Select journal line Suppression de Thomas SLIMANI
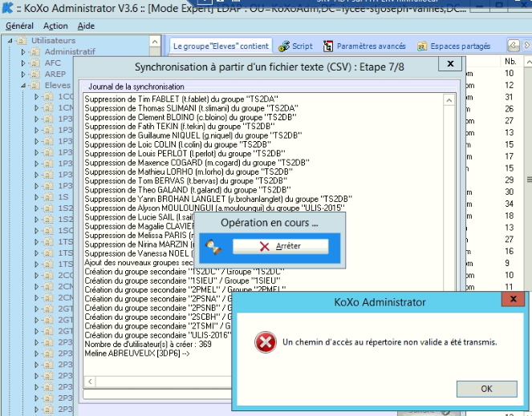This screenshot has height=416, width=532. (x=191, y=108)
